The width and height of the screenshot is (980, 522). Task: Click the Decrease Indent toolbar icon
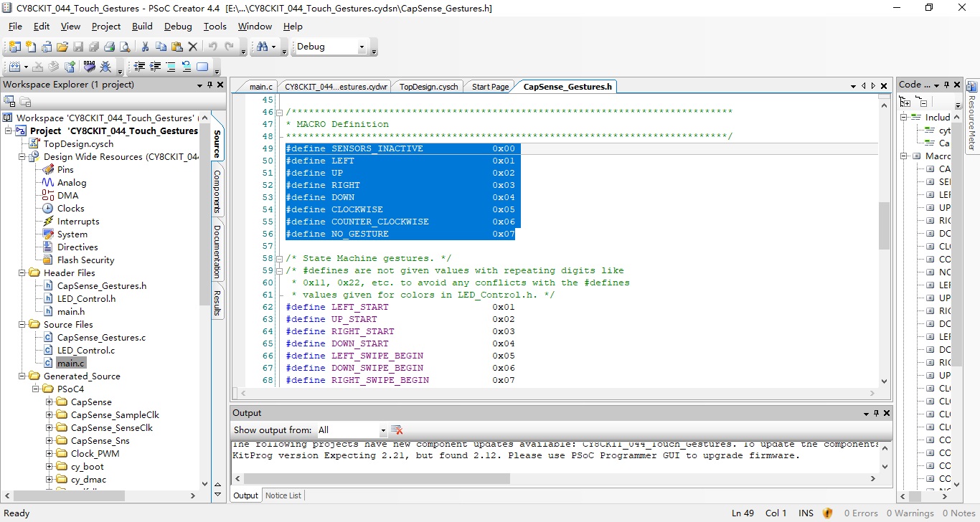(x=139, y=67)
